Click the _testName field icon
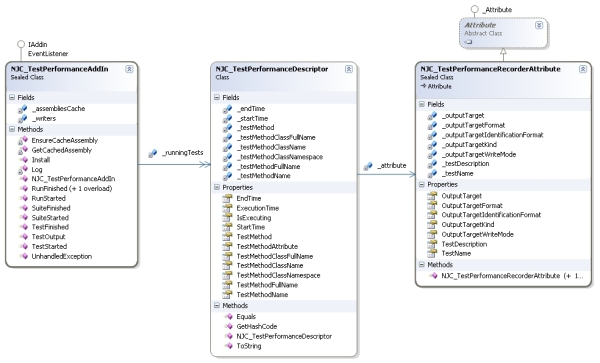This screenshot has height=363, width=600. [432, 174]
